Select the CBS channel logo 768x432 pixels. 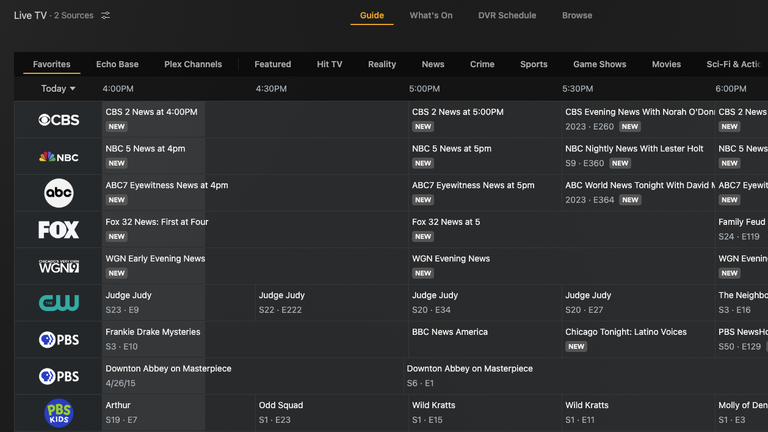point(59,120)
